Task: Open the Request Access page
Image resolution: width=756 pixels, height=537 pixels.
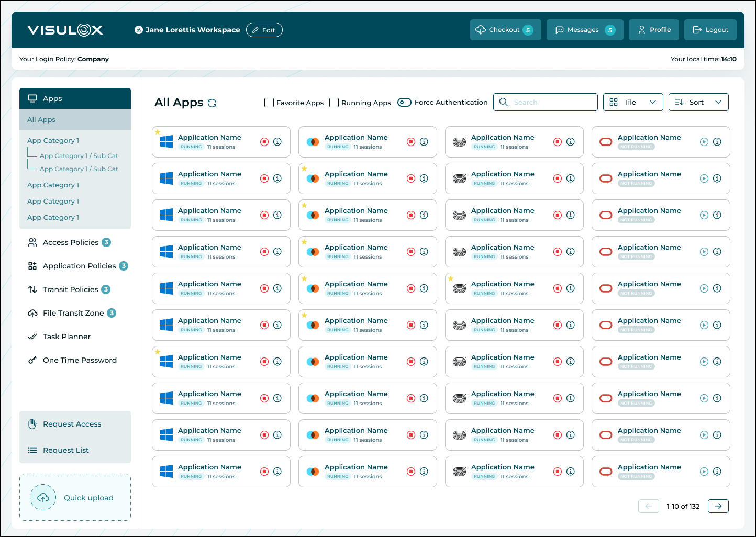Action: point(72,424)
